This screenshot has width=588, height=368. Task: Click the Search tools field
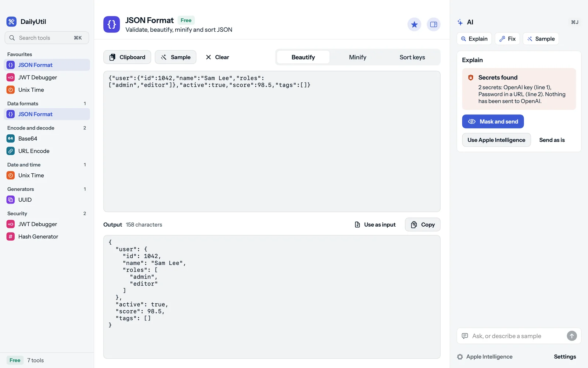tap(47, 38)
